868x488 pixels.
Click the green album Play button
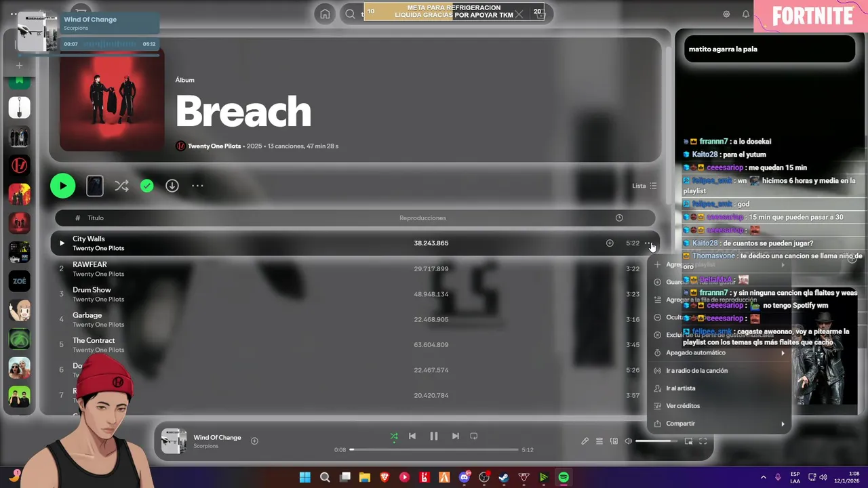point(62,186)
